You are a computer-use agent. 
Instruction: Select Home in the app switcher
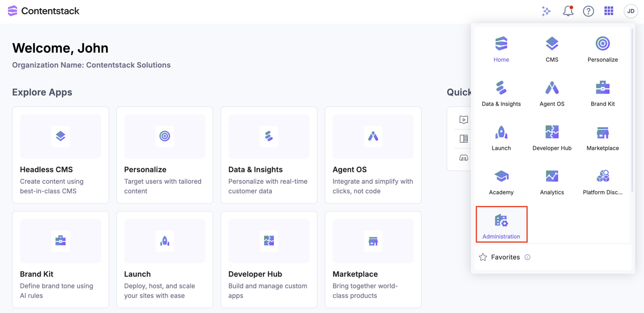point(501,49)
